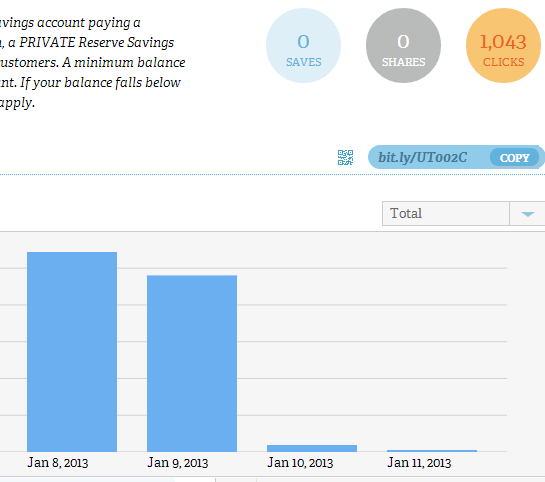
Task: Expand the dropdown arrow next to Total
Action: [528, 214]
